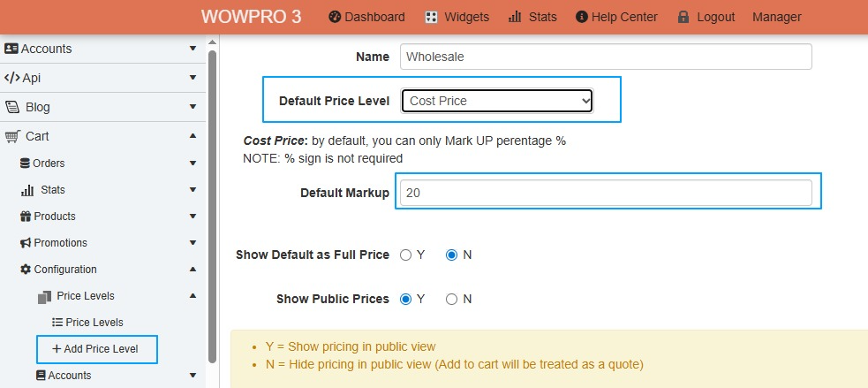Select N for Show Default as Full Price
The image size is (868, 388).
[x=452, y=255]
